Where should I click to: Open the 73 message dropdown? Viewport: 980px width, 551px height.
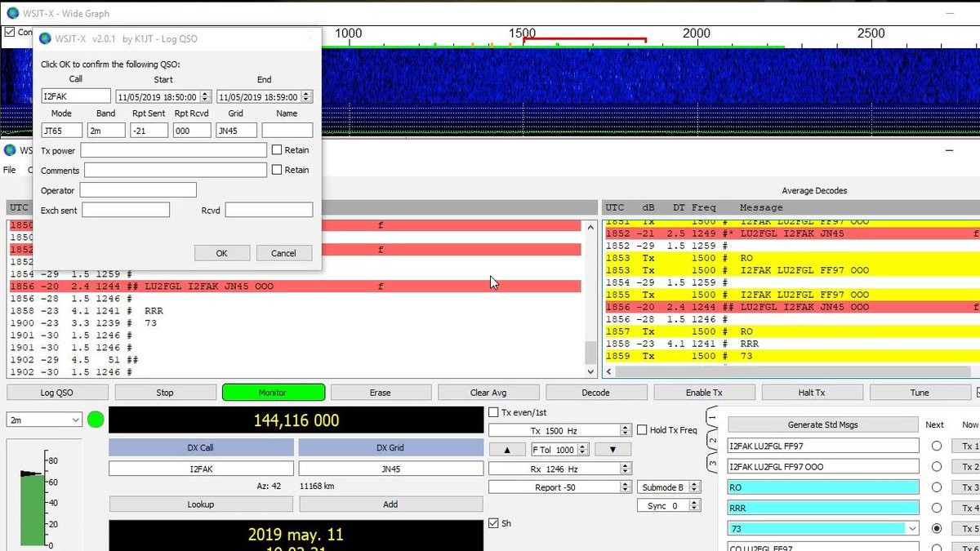point(912,529)
